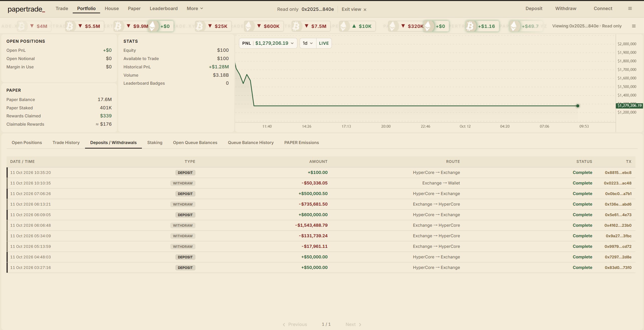This screenshot has height=330, width=644.
Task: Click the Deposit button
Action: tap(534, 9)
